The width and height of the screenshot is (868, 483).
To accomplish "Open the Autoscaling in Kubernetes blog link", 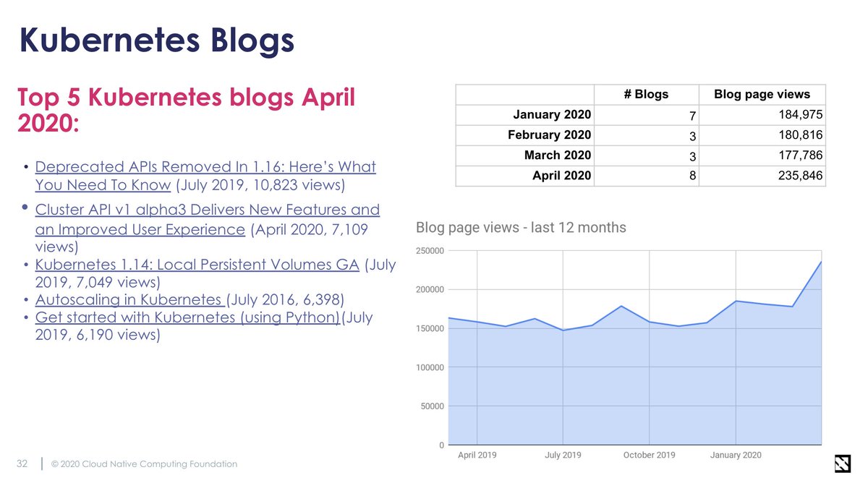I will click(x=127, y=299).
